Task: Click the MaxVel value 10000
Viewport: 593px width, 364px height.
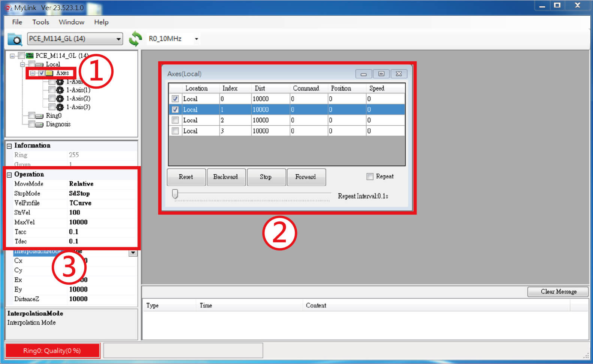Action: click(x=78, y=222)
